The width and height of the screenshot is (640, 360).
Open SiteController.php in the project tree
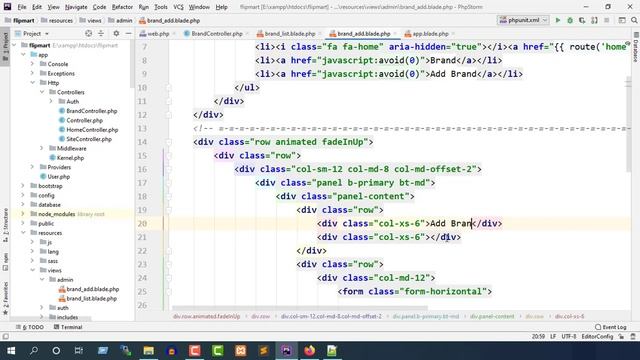[x=85, y=139]
